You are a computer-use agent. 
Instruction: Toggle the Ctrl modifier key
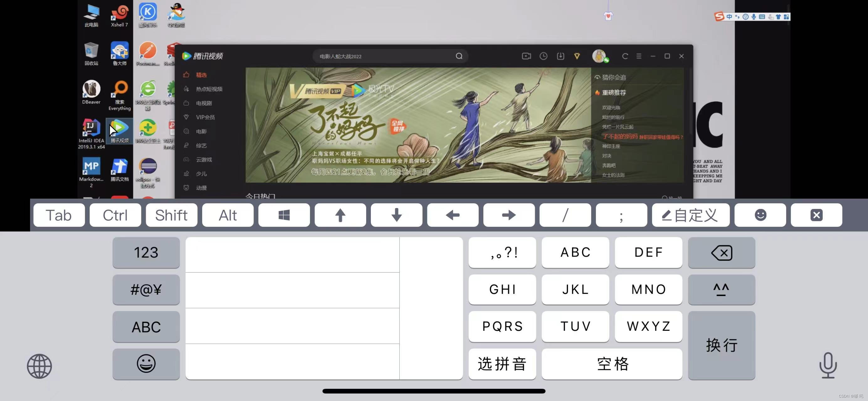point(115,215)
